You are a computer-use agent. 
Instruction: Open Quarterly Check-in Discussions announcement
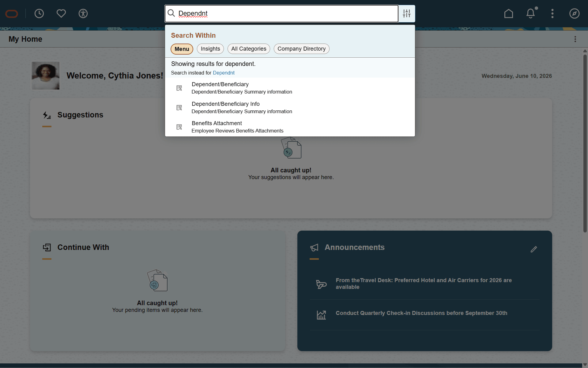(x=421, y=313)
